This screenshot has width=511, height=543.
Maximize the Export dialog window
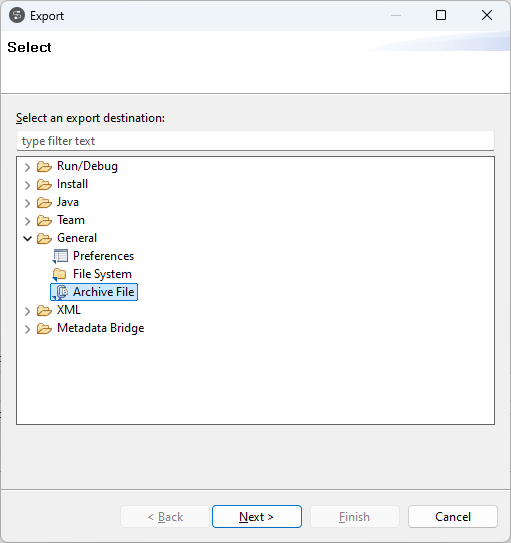[x=441, y=15]
